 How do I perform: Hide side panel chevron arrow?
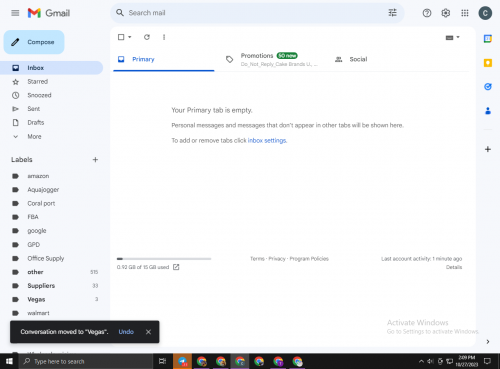tap(488, 342)
